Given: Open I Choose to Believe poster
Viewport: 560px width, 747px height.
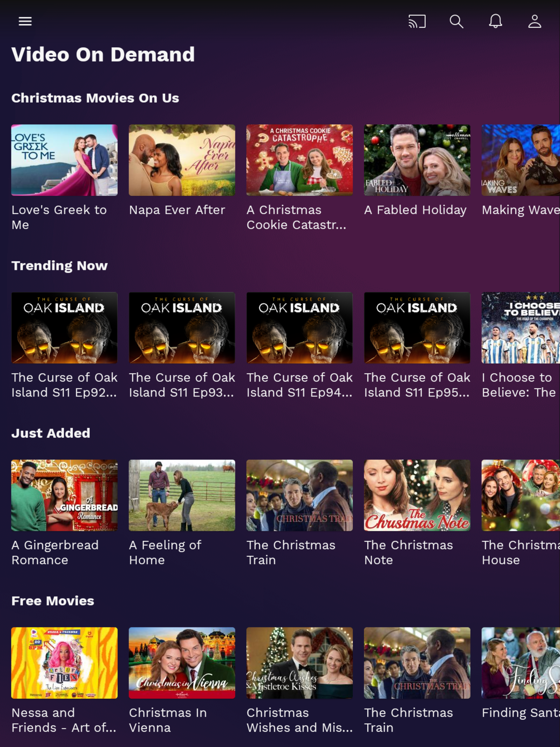Looking at the screenshot, I should (x=521, y=328).
